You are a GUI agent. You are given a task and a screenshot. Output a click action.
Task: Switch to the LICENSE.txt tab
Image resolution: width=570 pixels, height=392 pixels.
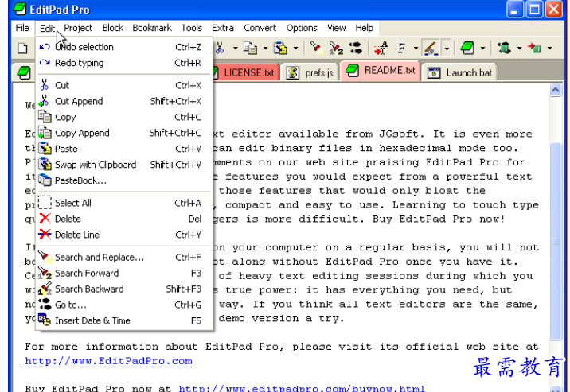[x=247, y=72]
